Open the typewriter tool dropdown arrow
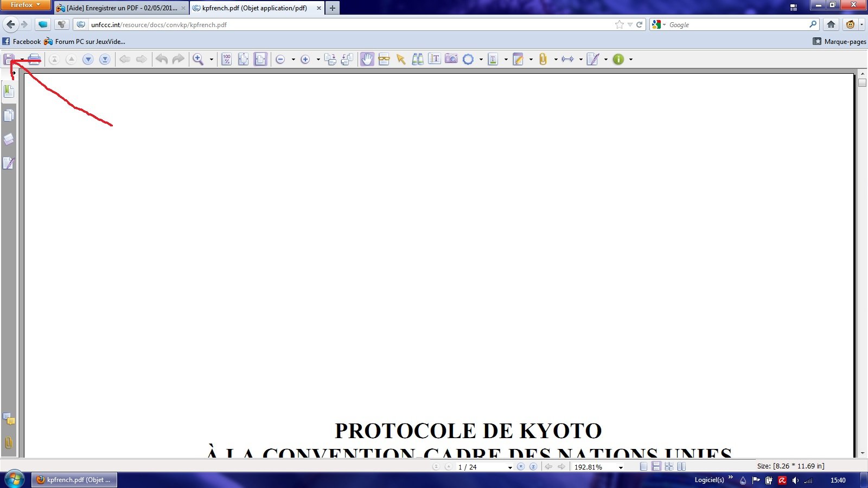This screenshot has height=488, width=868. point(605,59)
